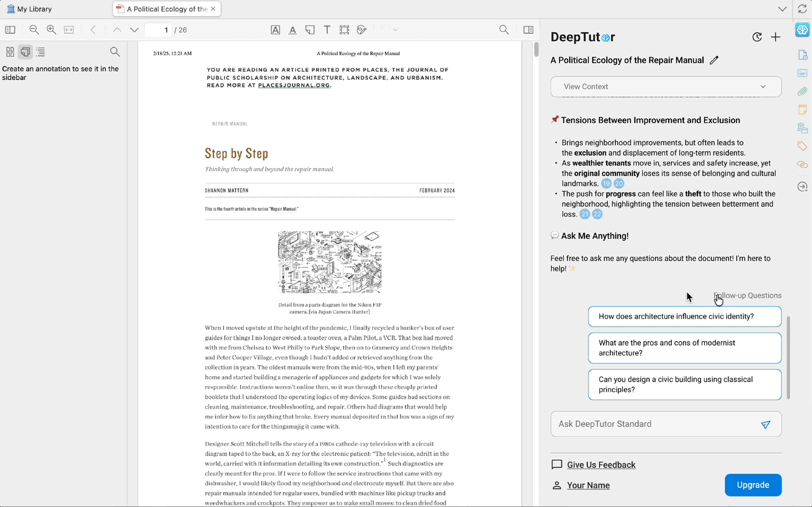
Task: Open citation badge 19
Action: [606, 183]
